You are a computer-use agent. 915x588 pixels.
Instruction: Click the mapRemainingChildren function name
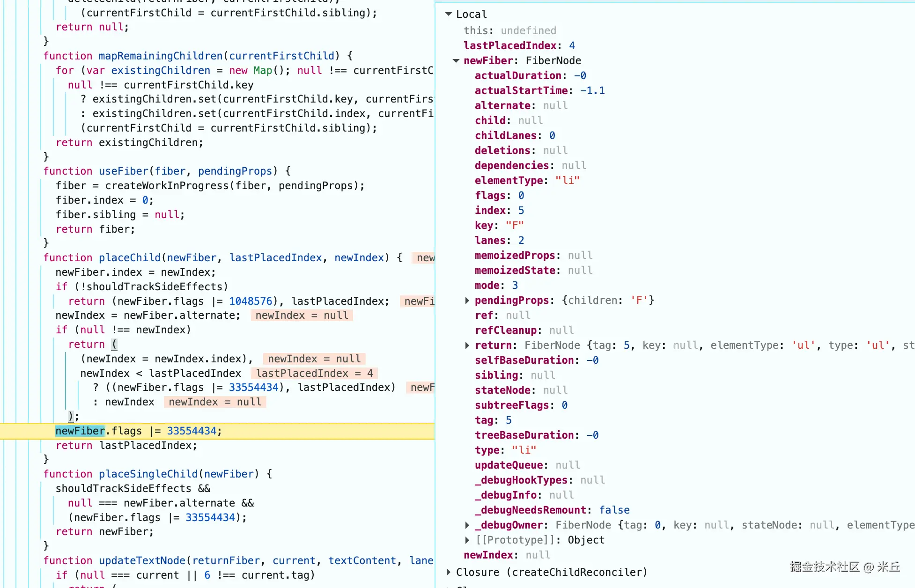pos(161,56)
